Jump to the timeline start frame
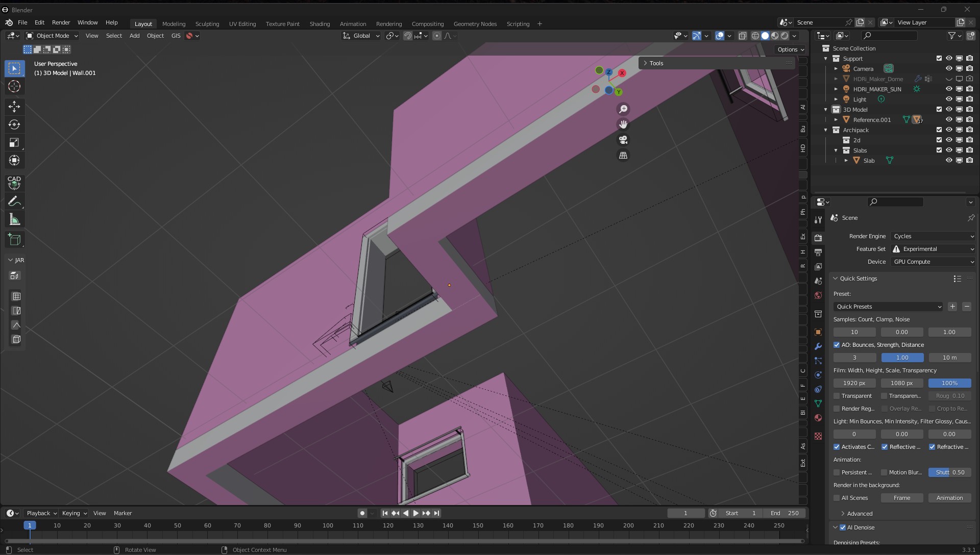The height and width of the screenshot is (555, 980). coord(385,513)
